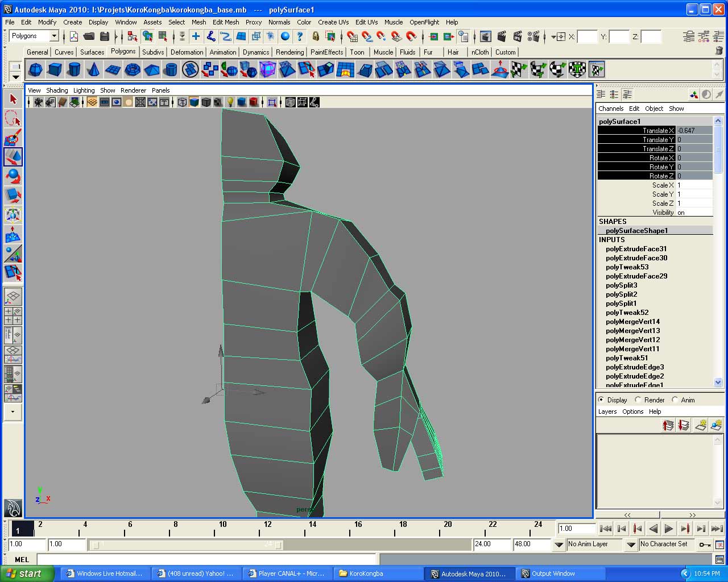Create a polygon plane from shelf

click(113, 70)
